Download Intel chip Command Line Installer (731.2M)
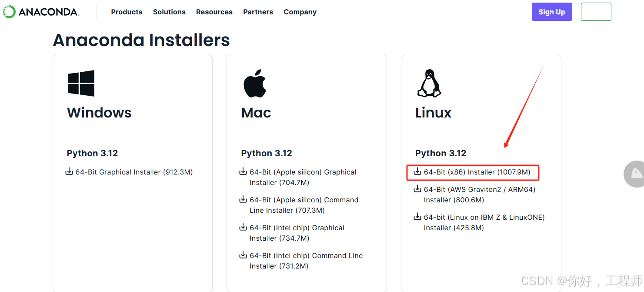This screenshot has height=292, width=644. [x=306, y=261]
